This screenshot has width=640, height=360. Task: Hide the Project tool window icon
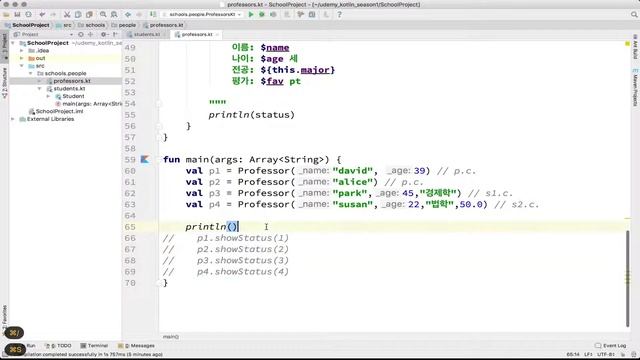(x=116, y=35)
